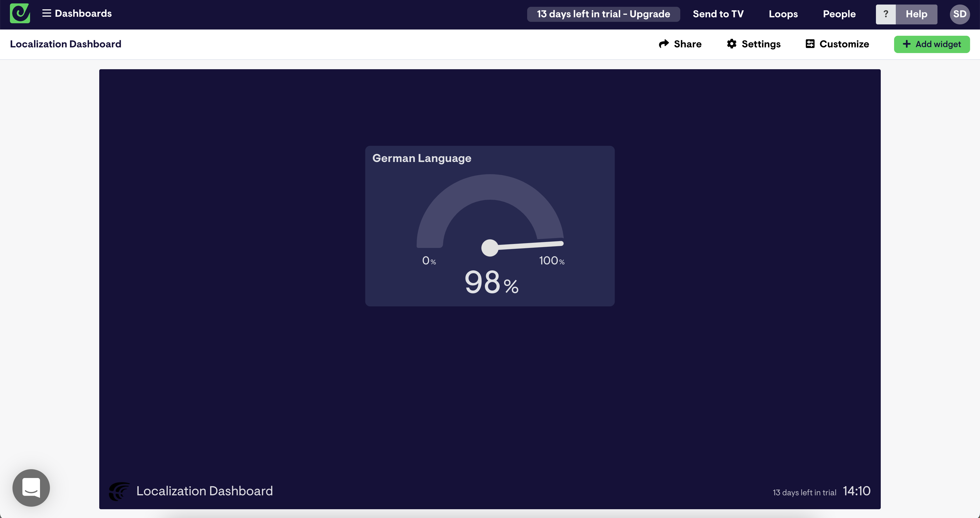Click the footer '13 days left in trial' text
The width and height of the screenshot is (980, 518).
tap(804, 492)
